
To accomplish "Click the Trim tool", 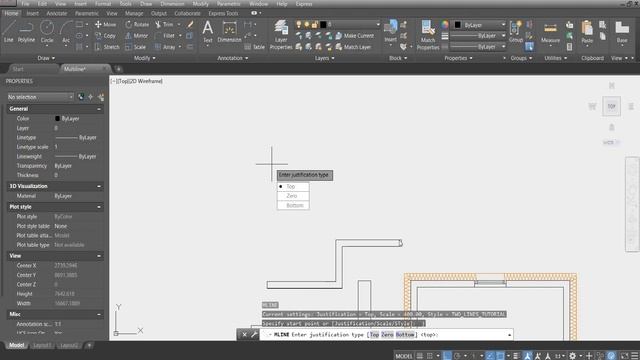I will pos(164,24).
